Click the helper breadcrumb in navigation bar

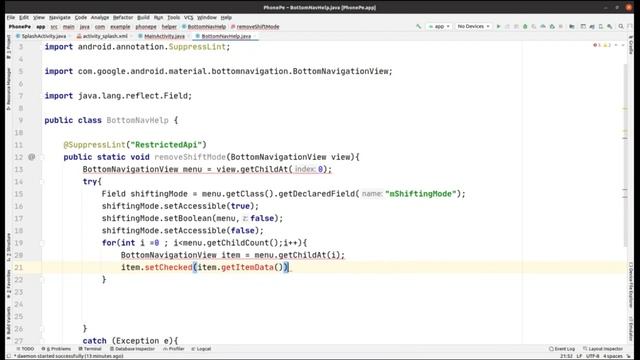[x=169, y=27]
